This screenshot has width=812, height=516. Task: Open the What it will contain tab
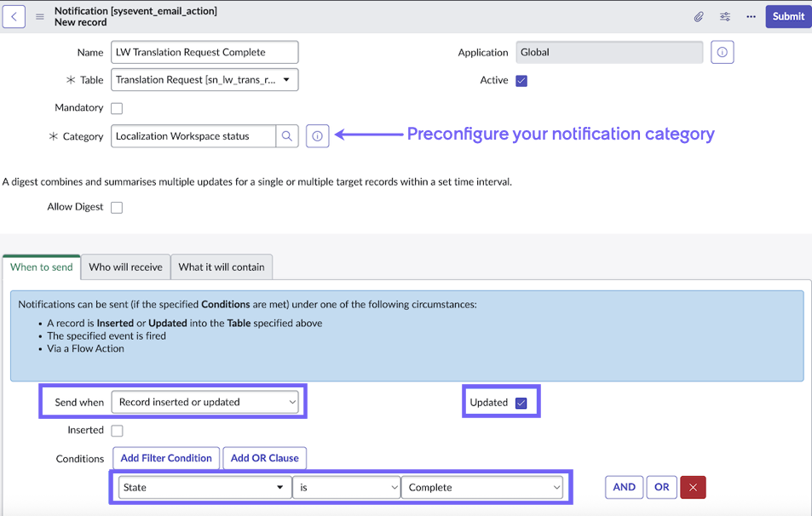click(x=222, y=267)
